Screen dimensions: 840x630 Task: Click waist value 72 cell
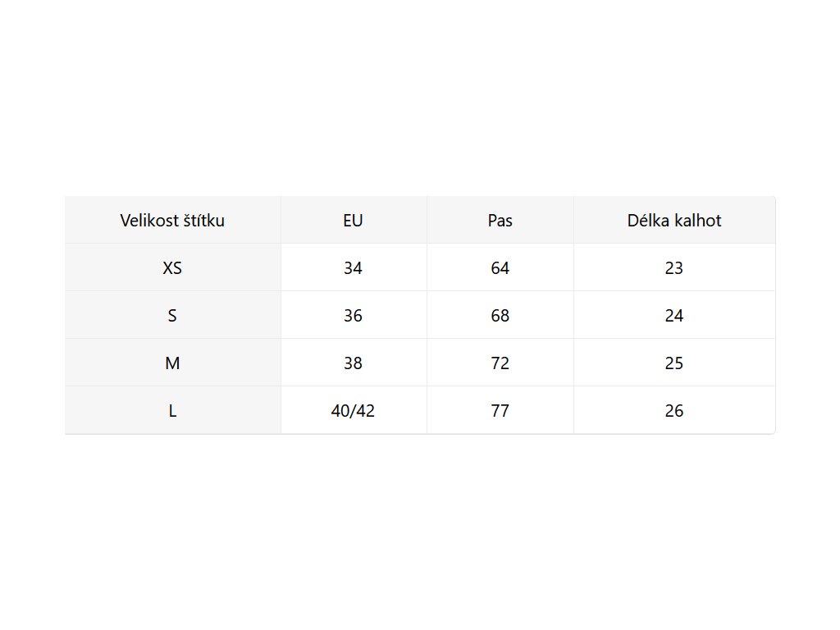tap(500, 363)
